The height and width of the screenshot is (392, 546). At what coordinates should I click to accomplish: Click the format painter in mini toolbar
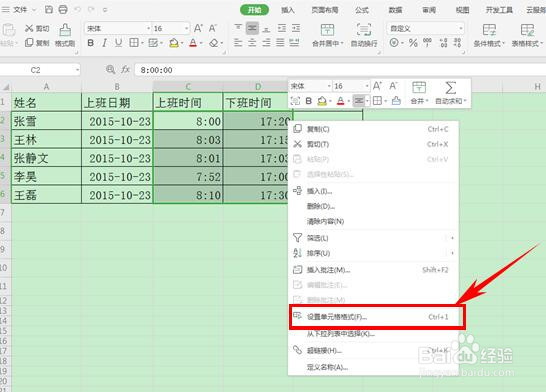(x=396, y=101)
